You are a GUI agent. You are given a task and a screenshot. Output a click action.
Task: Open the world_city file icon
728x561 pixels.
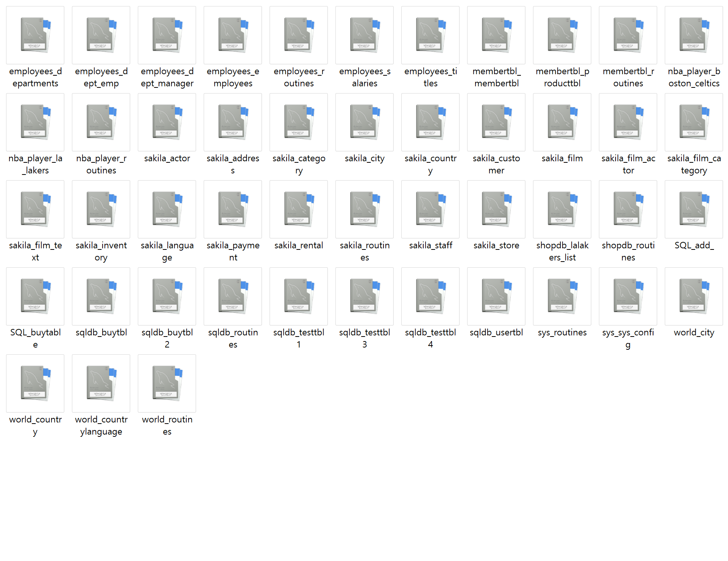(694, 296)
